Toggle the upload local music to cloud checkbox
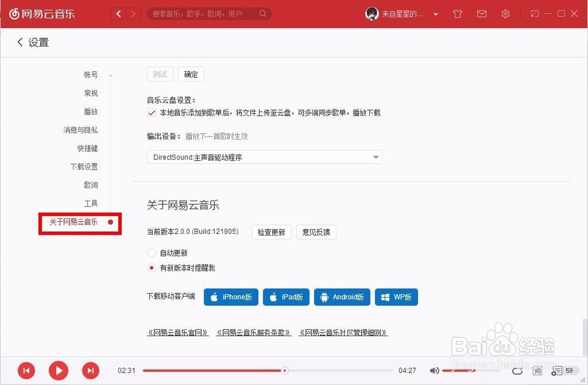588x385 pixels. [152, 112]
